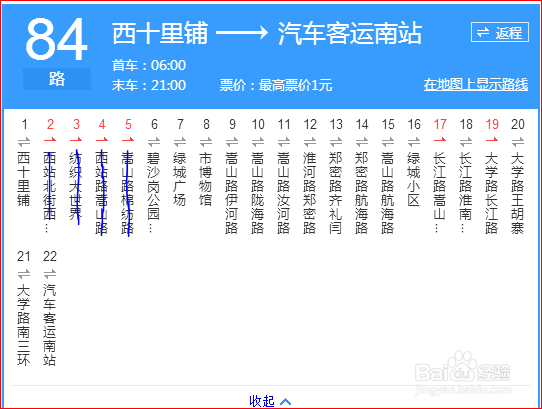The image size is (542, 409).
Task: Select stop 18 长江路淮南
Action: (466, 192)
